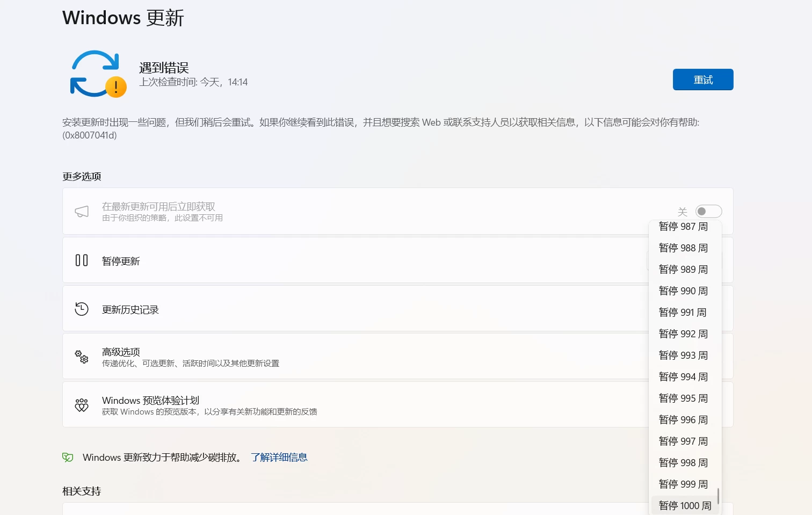Select 暂停 999 周 option
This screenshot has width=812, height=515.
683,484
